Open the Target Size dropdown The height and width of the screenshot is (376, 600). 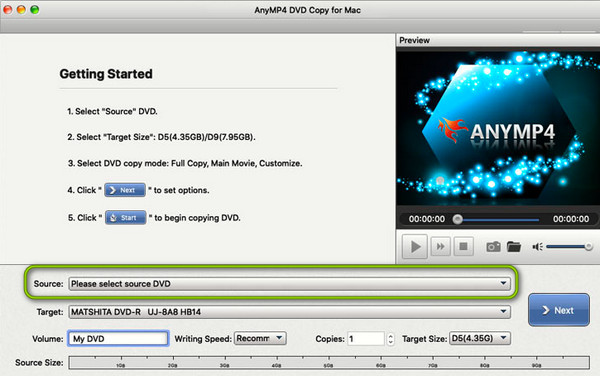480,338
